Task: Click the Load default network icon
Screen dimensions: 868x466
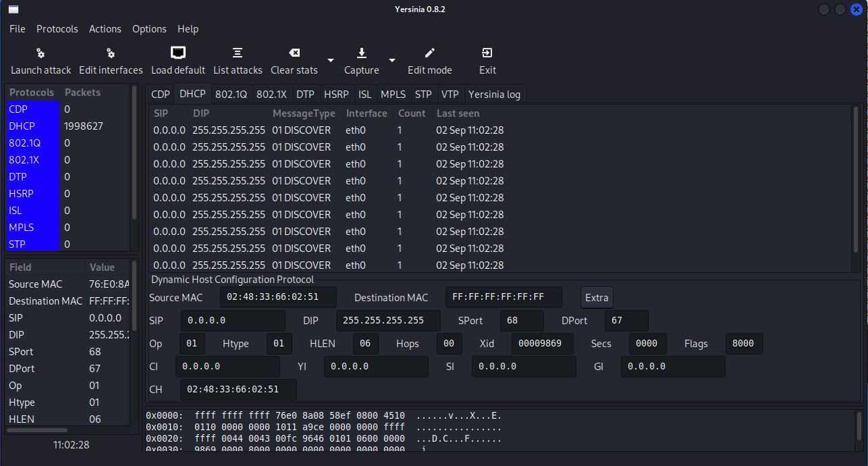Action: click(178, 53)
